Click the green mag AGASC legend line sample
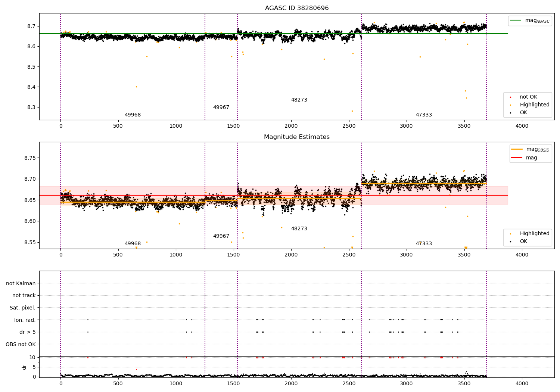Image resolution: width=560 pixels, height=392 pixels. tap(516, 21)
